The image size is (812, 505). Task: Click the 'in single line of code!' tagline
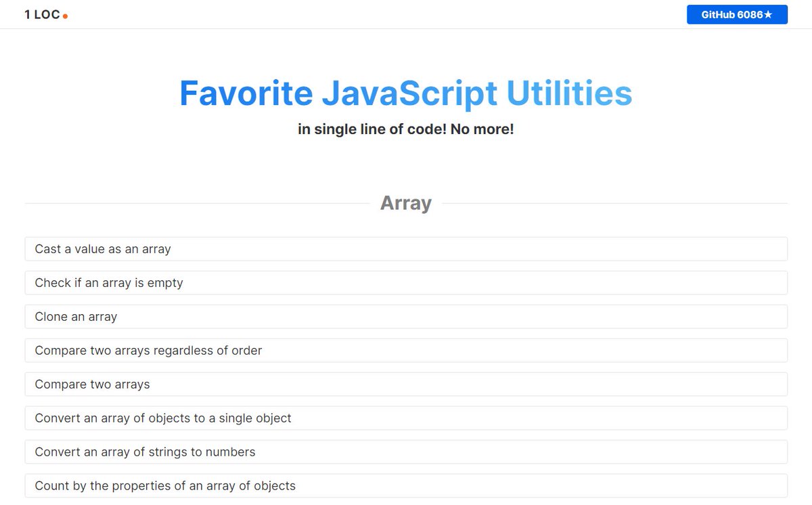tap(406, 129)
